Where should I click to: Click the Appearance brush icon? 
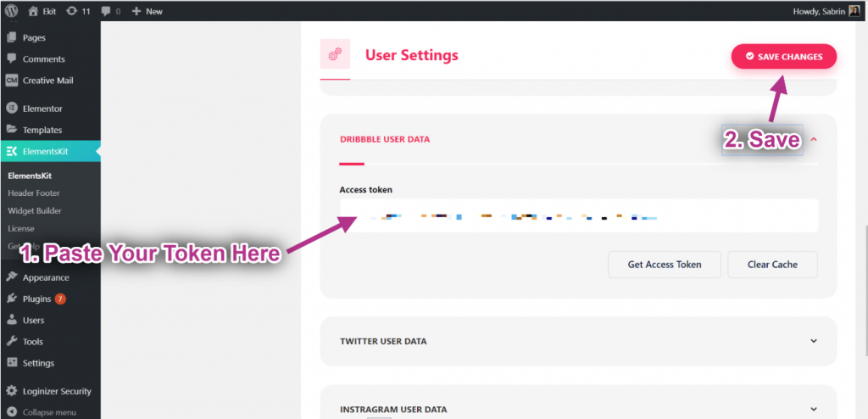pos(12,277)
